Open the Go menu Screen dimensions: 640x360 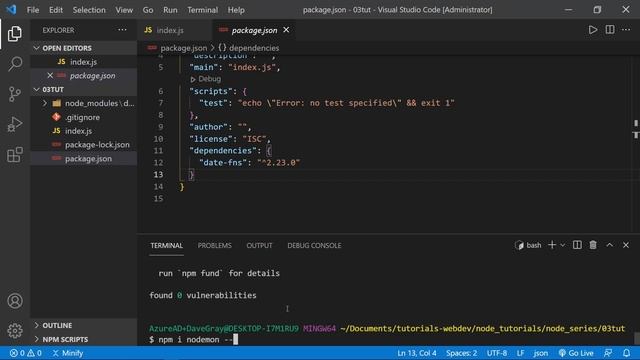(x=148, y=10)
